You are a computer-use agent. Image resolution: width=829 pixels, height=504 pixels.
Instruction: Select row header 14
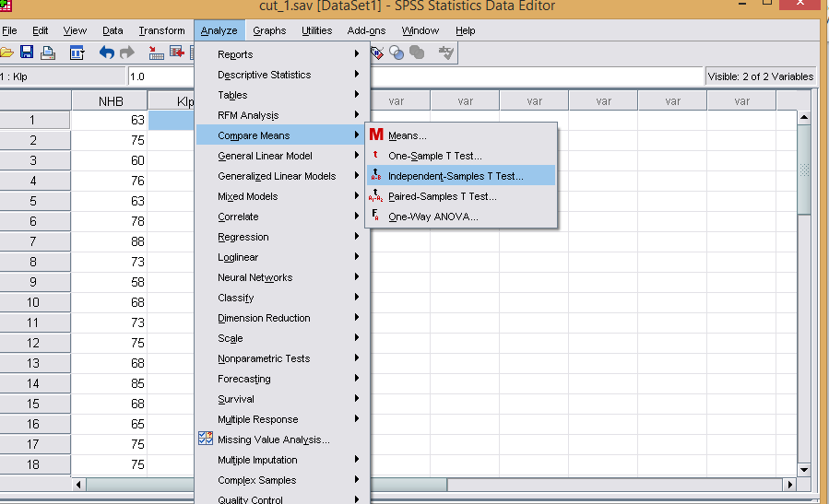click(35, 383)
